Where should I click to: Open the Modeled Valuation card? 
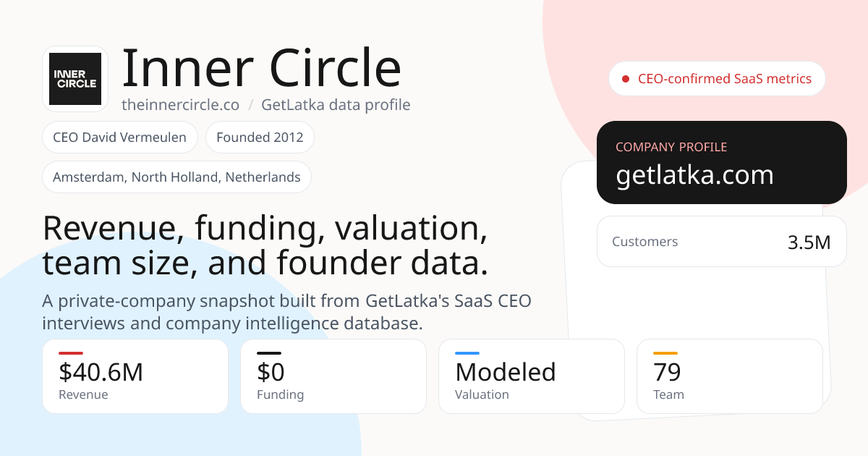(532, 376)
